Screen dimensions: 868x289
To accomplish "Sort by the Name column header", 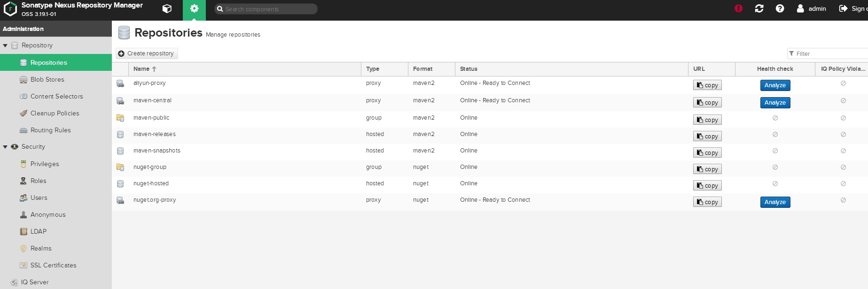I will pyautogui.click(x=141, y=69).
